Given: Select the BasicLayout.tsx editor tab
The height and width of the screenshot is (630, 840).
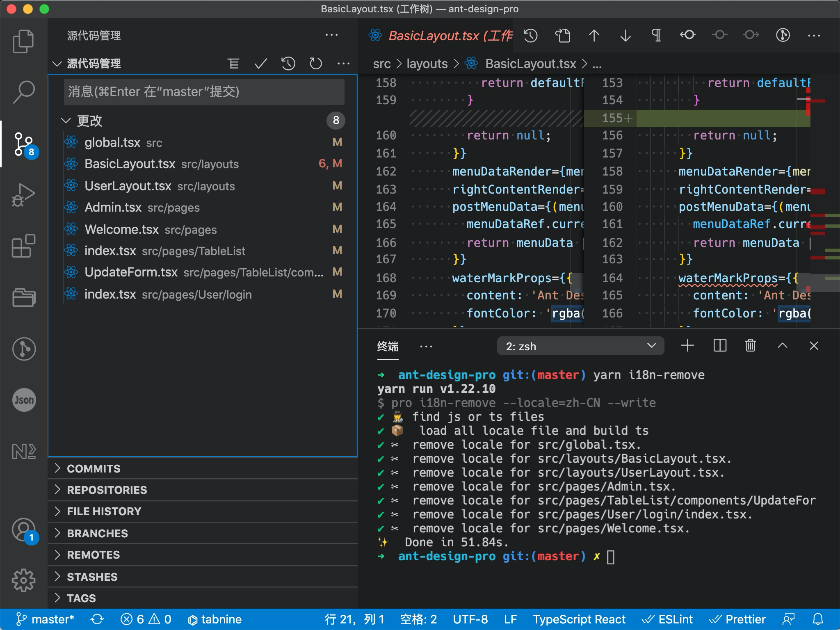Looking at the screenshot, I should [435, 36].
